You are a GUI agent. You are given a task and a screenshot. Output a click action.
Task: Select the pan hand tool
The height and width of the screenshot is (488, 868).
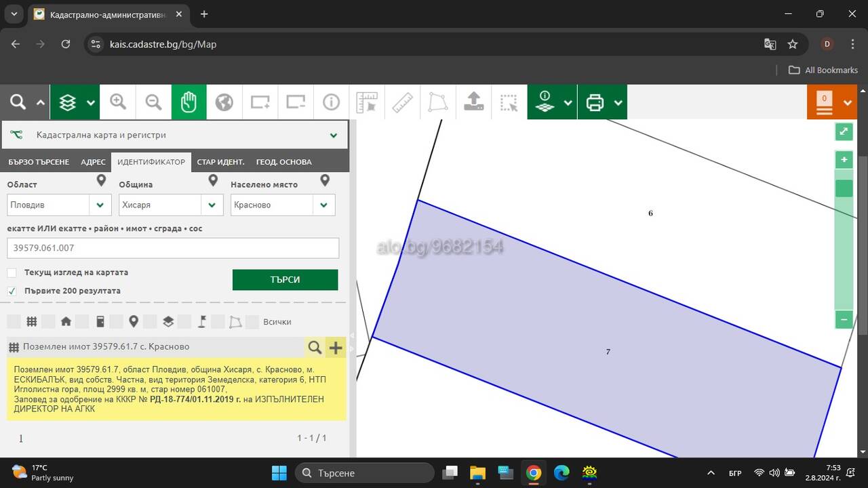coord(189,102)
